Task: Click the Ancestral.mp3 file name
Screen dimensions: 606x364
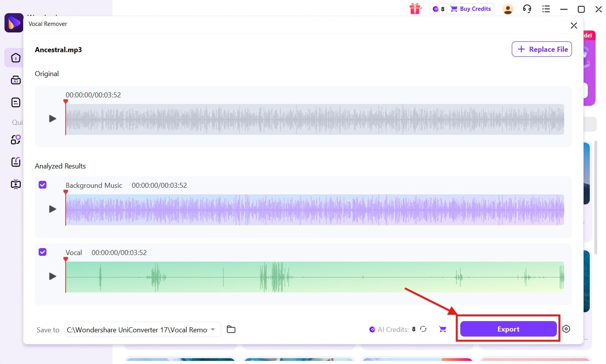Action: tap(58, 50)
